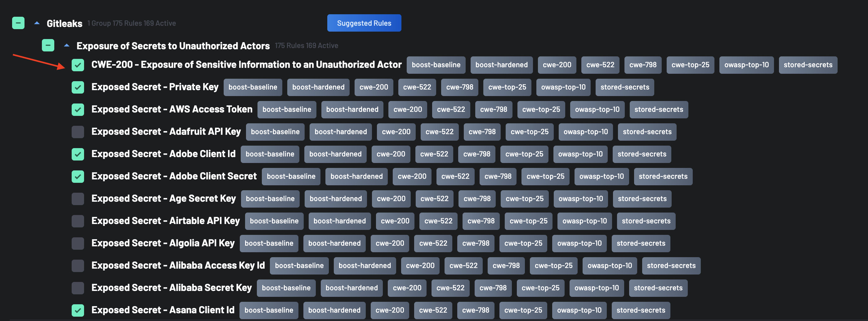
Task: Collapse Exposure of Secrets to Unauthorized Actors group
Action: (67, 45)
